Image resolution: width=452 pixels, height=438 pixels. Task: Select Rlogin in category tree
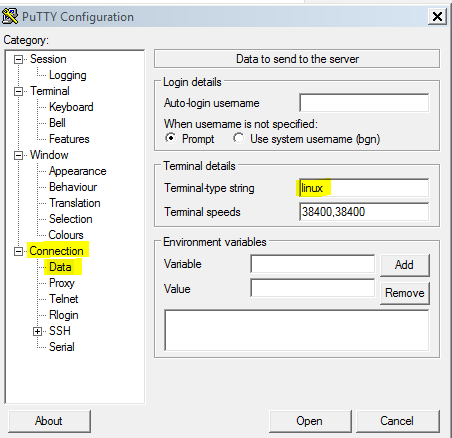pyautogui.click(x=64, y=315)
